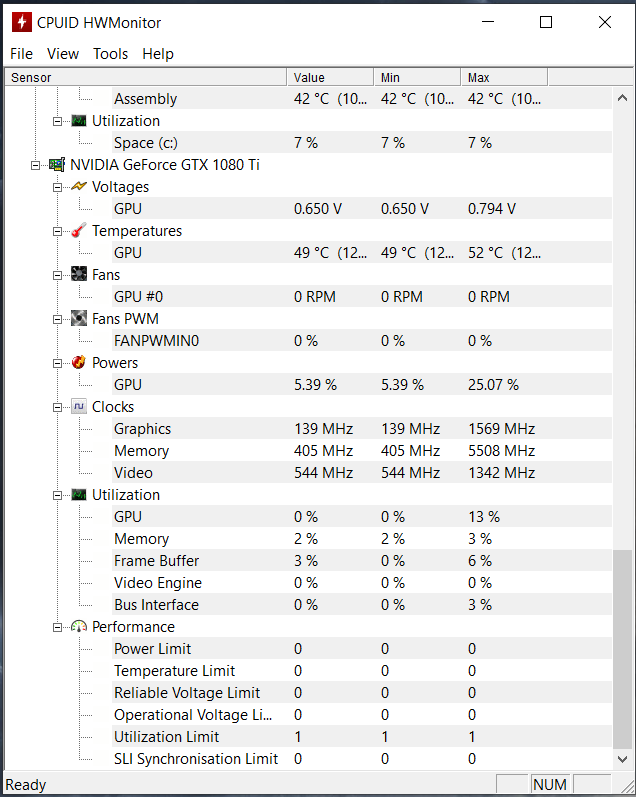Click the Voltages lightning icon
The image size is (636, 797).
[x=79, y=187]
